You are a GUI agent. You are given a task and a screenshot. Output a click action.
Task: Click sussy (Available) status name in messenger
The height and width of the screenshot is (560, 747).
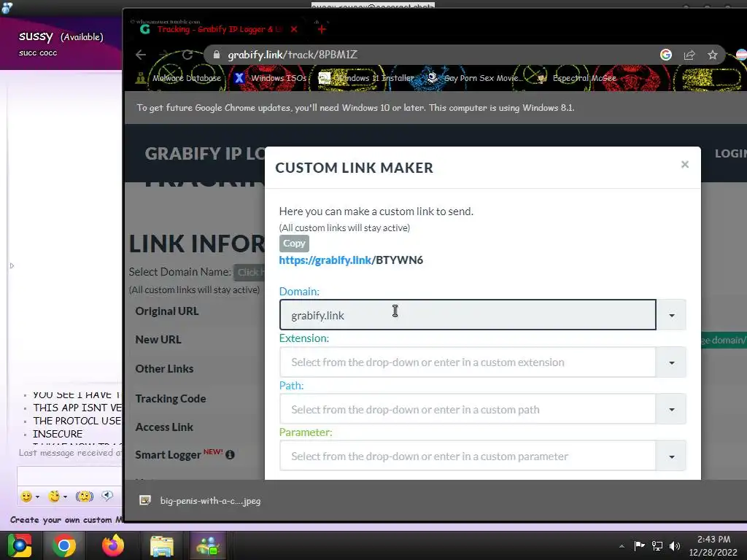[61, 36]
